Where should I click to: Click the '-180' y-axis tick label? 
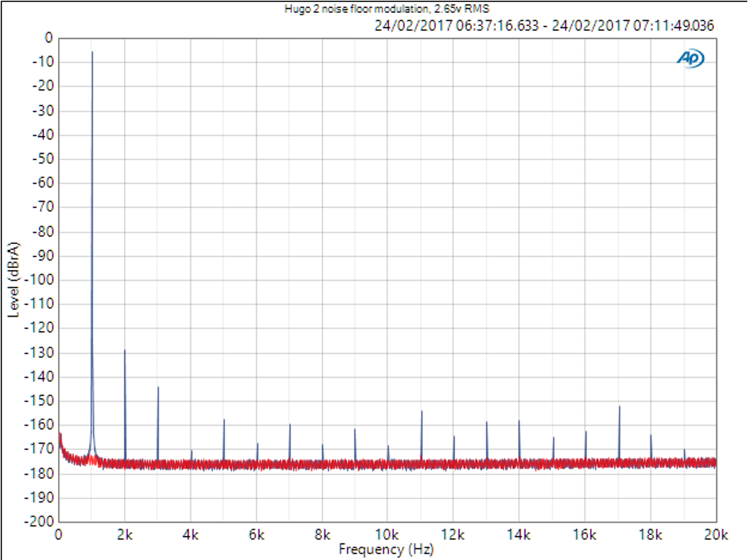(x=39, y=473)
